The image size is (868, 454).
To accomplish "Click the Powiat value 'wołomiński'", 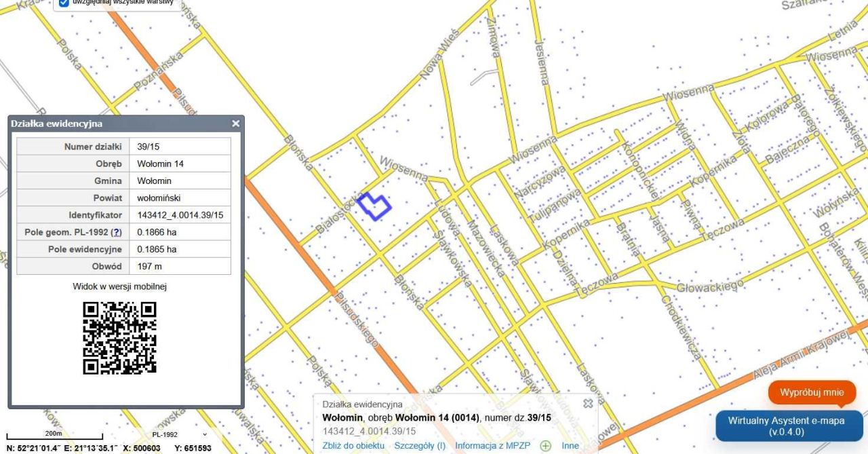I will pyautogui.click(x=158, y=198).
